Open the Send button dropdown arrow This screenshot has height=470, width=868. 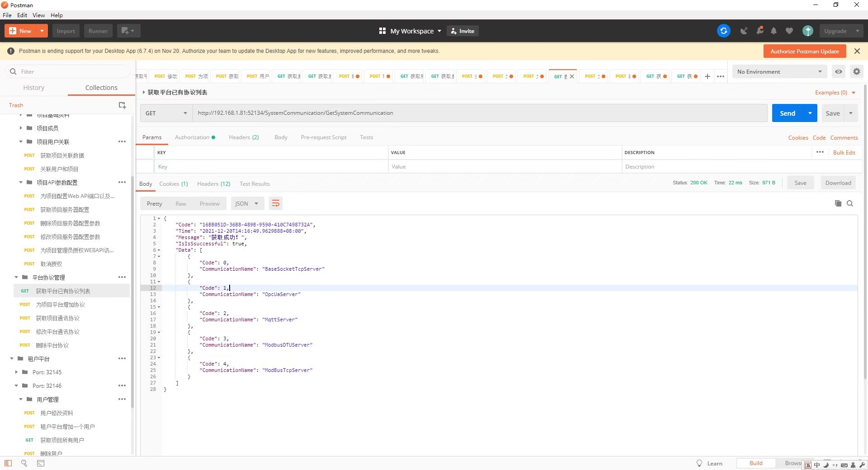[810, 113]
